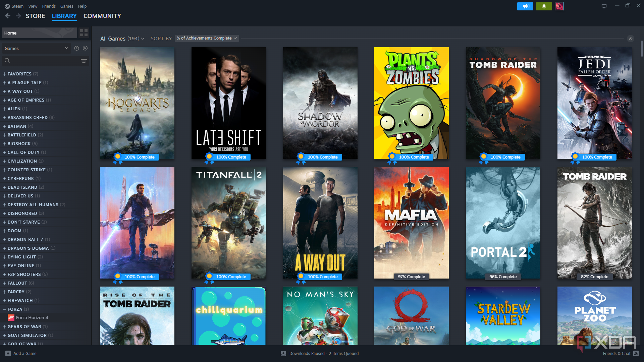Enter Big Picture mode with the monitor icon
Image resolution: width=644 pixels, height=362 pixels.
[604, 6]
